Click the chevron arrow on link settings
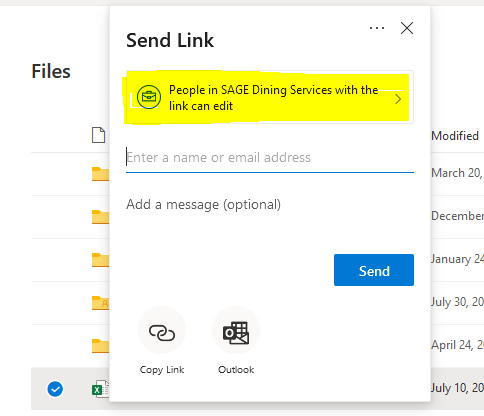Viewport: 484px width, 416px height. (x=398, y=99)
